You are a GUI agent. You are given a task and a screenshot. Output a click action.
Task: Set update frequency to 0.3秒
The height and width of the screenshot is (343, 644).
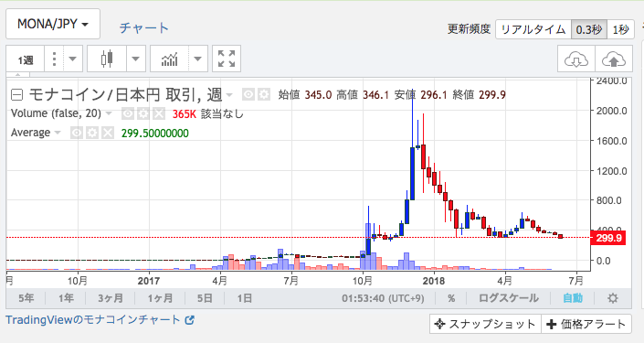click(589, 29)
